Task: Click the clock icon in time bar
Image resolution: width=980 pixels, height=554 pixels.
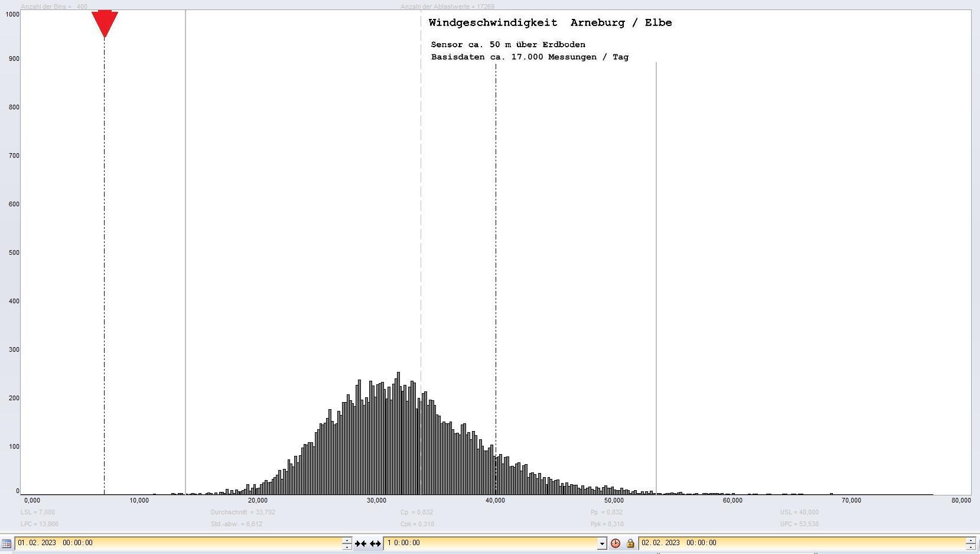Action: pos(616,543)
